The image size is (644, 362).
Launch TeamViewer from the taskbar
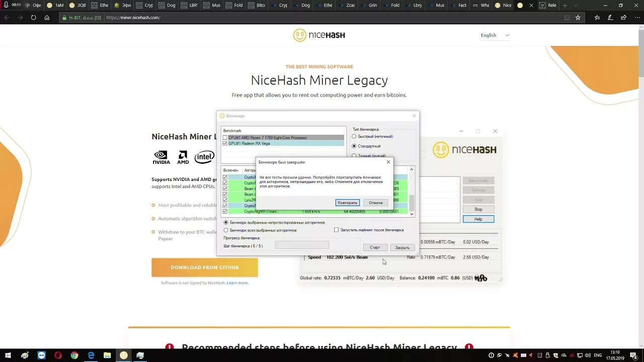coord(41,355)
